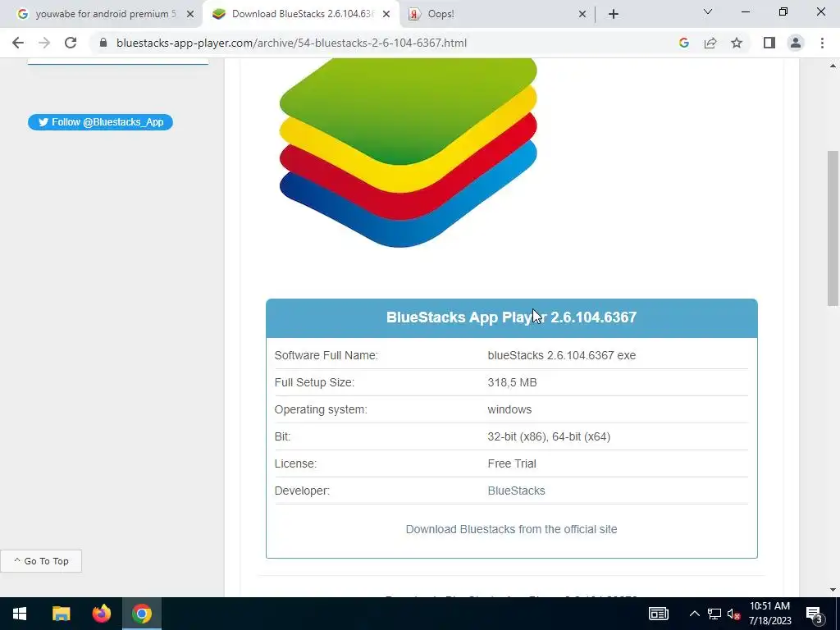Select the '32-bit (x86), 64-bit (x64)' value
840x630 pixels.
(549, 436)
